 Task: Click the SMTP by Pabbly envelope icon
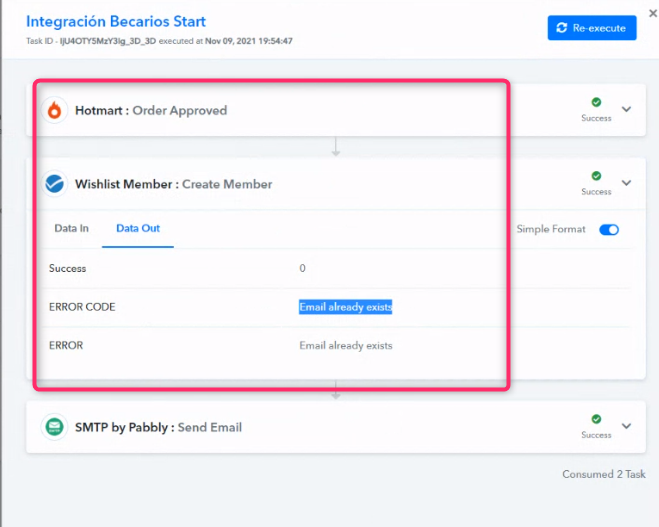(55, 427)
